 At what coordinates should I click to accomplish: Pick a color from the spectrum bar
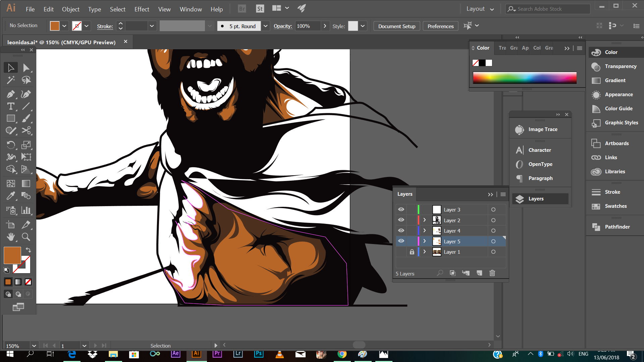[x=524, y=78]
